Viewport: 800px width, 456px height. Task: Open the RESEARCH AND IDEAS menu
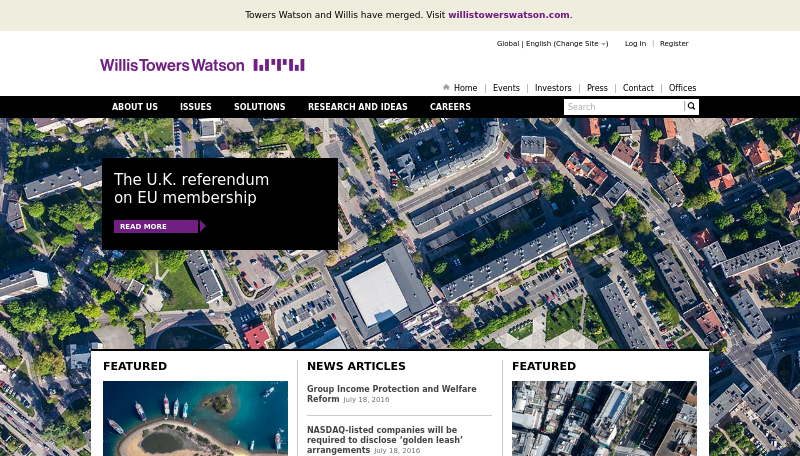[x=358, y=107]
